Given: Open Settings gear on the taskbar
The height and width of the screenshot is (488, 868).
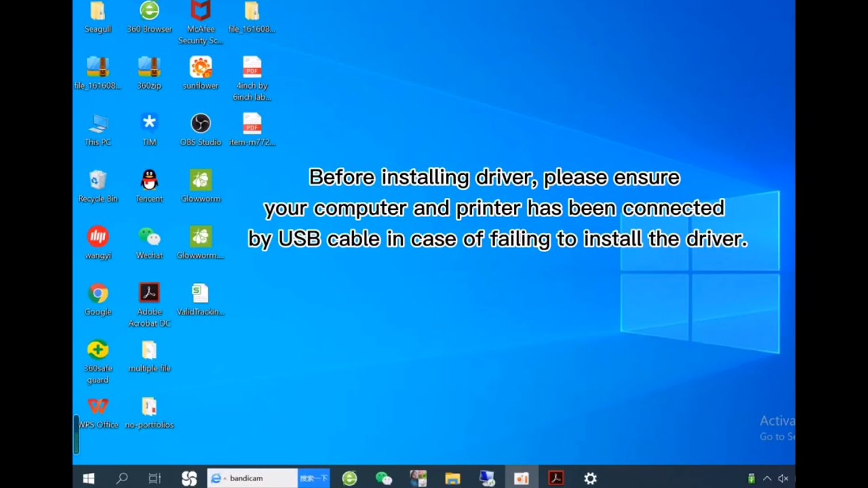Looking at the screenshot, I should (x=590, y=479).
